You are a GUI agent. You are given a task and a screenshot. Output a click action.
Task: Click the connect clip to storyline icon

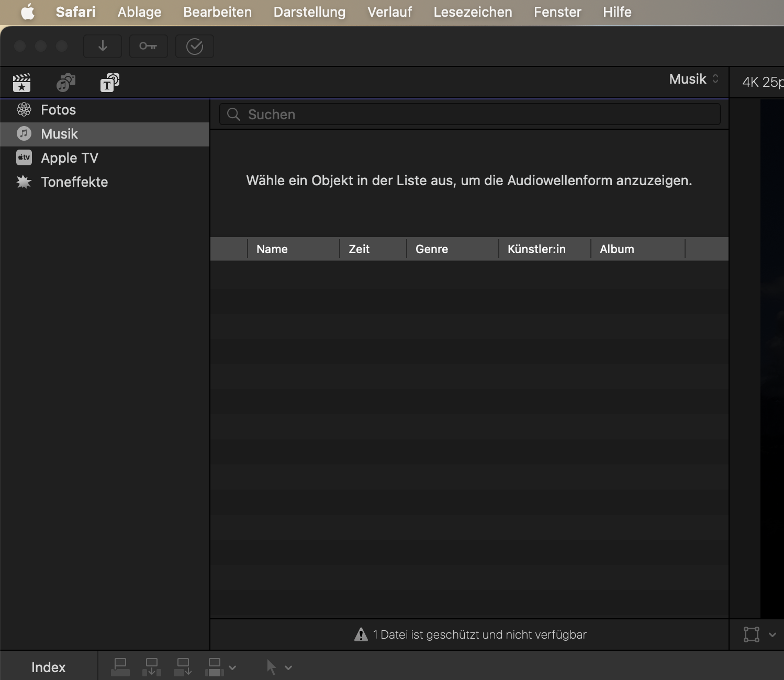point(120,667)
